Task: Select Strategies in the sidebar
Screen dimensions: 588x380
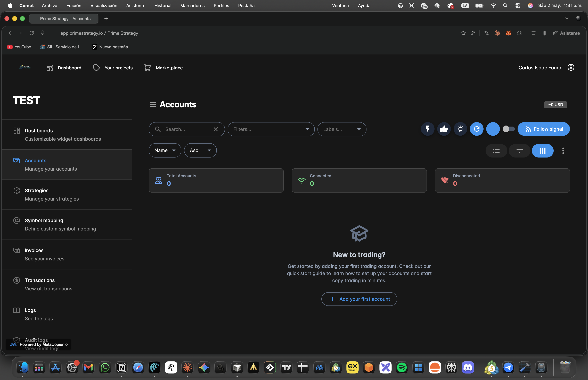Action: (x=67, y=195)
